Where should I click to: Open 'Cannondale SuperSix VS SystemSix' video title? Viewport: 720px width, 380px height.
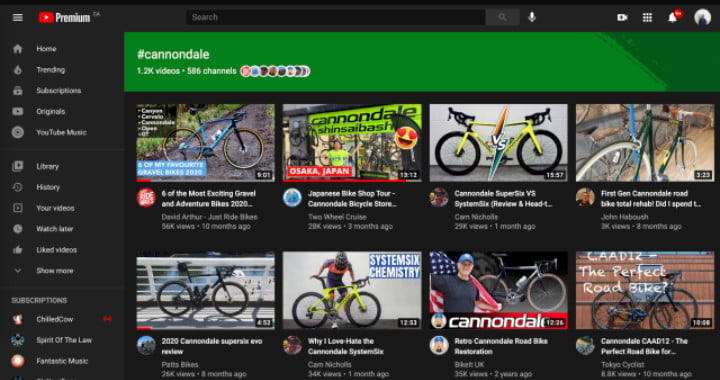coord(503,199)
